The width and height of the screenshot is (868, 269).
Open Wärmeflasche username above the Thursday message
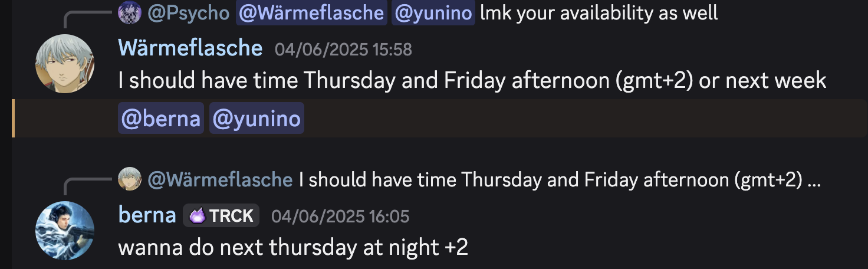click(190, 48)
